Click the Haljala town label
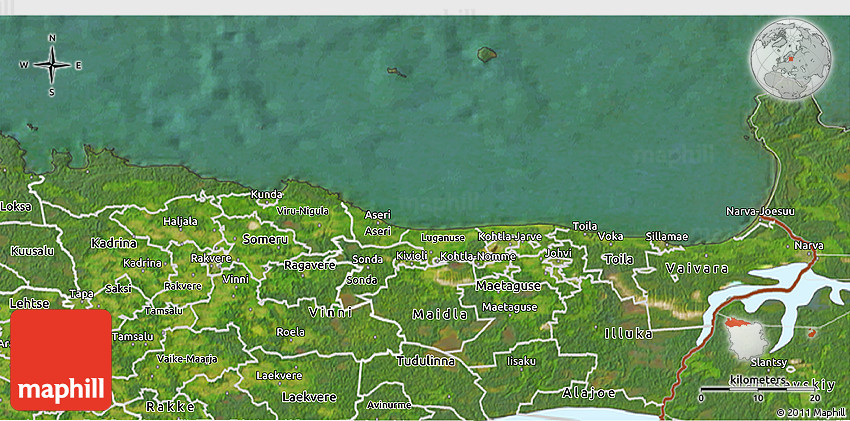 [x=180, y=221]
